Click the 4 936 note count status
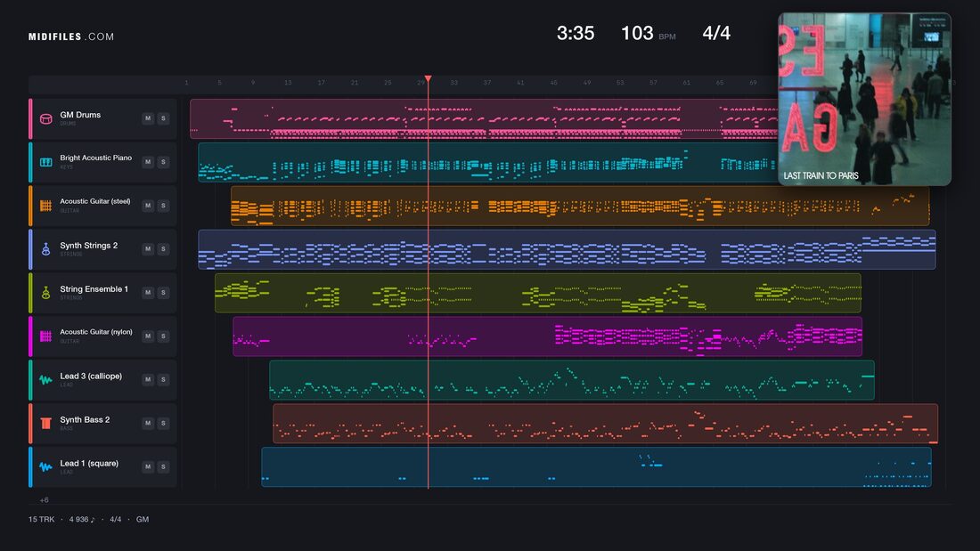Image resolution: width=980 pixels, height=551 pixels. click(82, 520)
